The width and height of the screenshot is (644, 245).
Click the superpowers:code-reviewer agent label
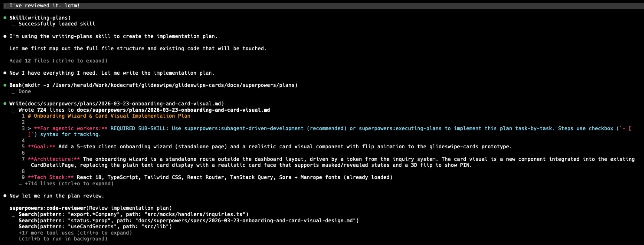(x=48, y=208)
